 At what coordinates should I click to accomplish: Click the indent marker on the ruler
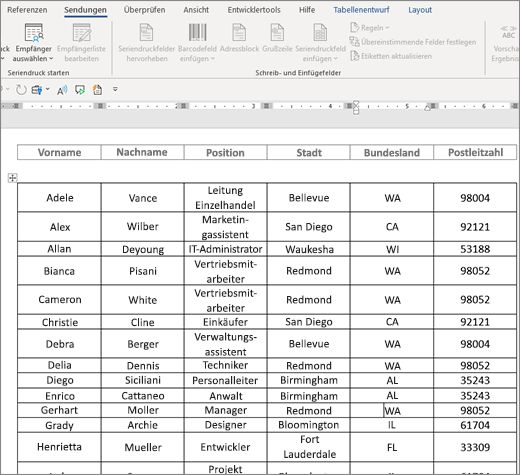pyautogui.click(x=356, y=107)
